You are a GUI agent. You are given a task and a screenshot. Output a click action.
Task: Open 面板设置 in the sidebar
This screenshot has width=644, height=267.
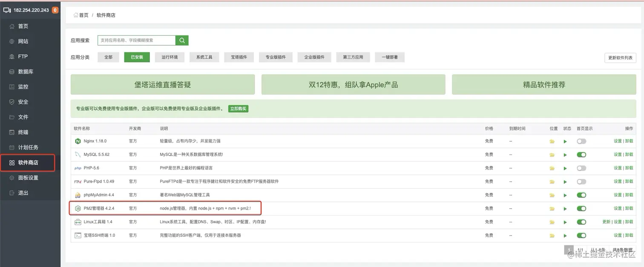click(30, 178)
